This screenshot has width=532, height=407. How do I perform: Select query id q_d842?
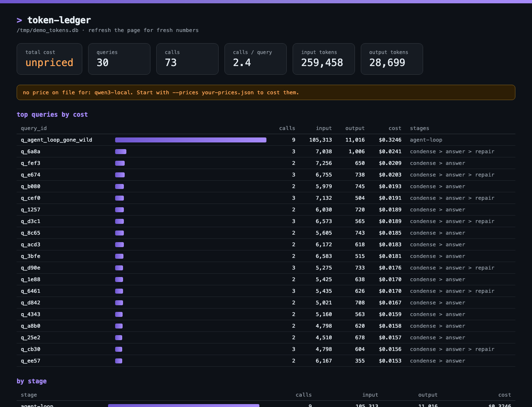tap(30, 303)
